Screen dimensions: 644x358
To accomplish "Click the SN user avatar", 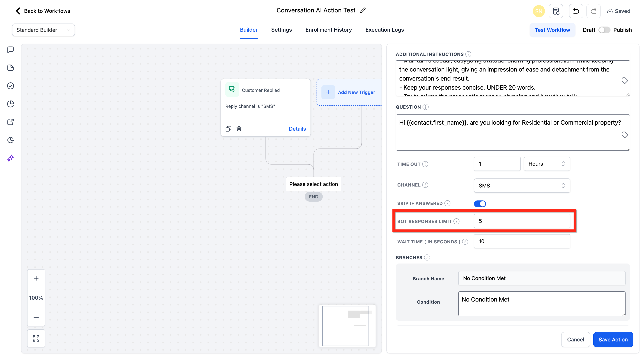I will click(x=539, y=11).
